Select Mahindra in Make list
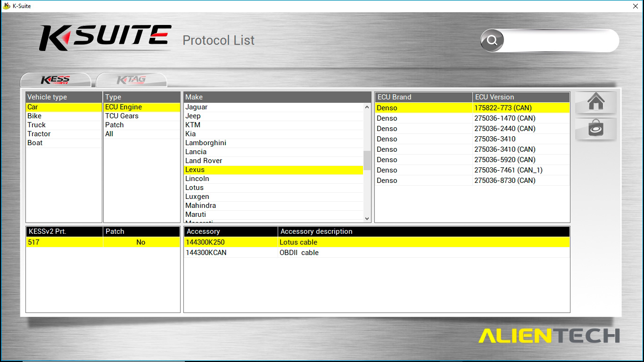 pyautogui.click(x=273, y=206)
